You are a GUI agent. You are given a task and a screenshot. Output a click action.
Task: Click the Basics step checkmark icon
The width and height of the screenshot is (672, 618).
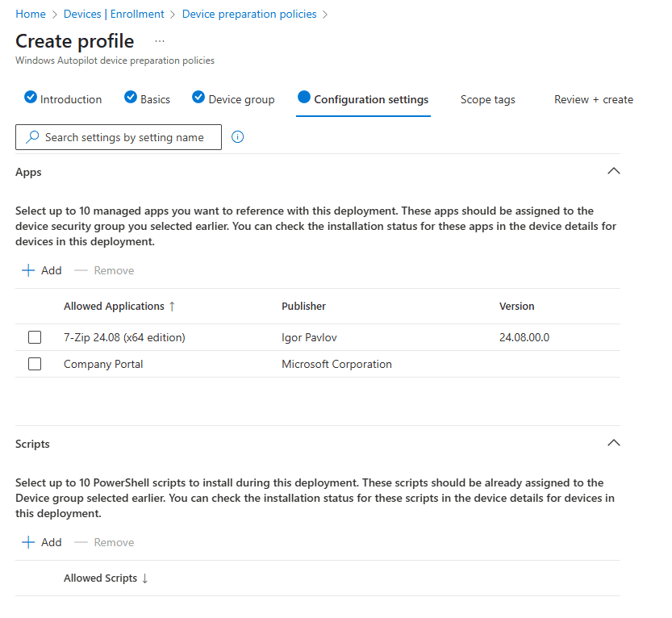coord(131,98)
